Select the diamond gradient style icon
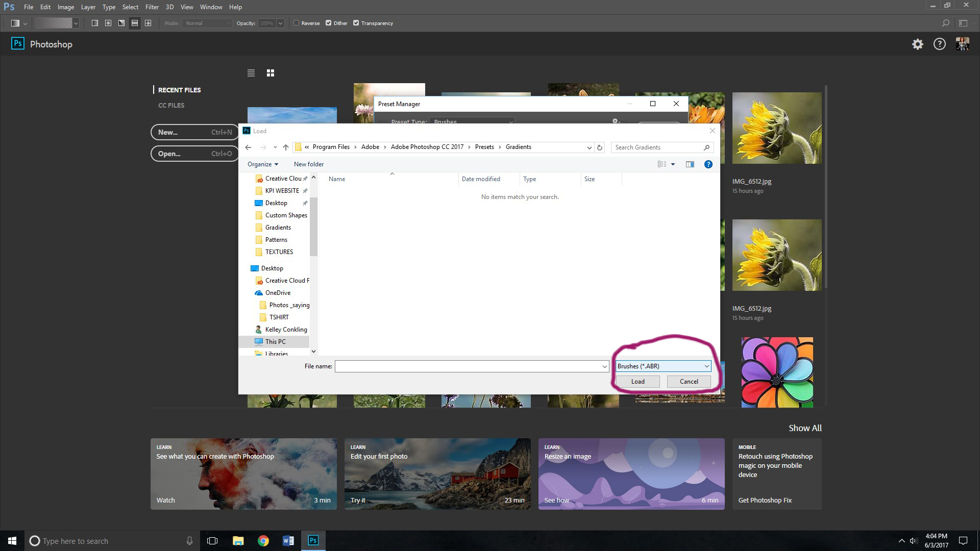 pos(148,23)
